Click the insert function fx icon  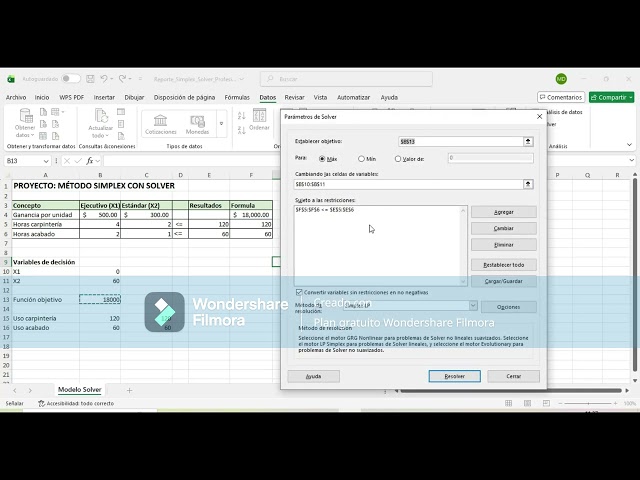click(90, 161)
